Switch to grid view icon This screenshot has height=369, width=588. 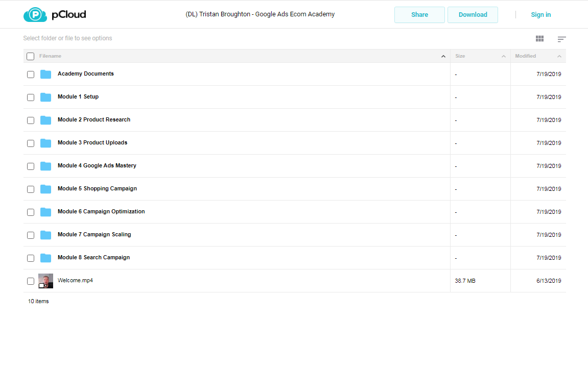tap(539, 39)
